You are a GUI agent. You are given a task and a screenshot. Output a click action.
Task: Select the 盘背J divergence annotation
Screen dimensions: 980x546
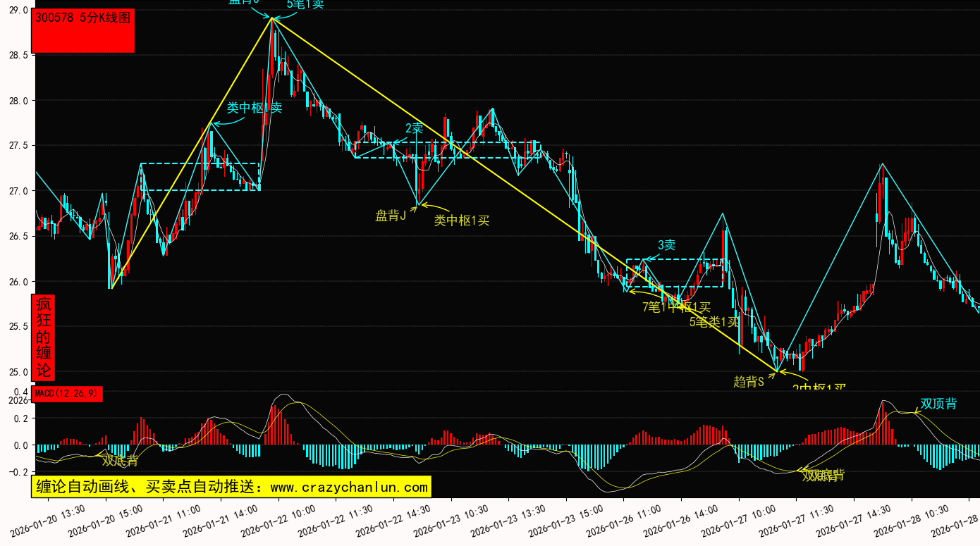coord(391,216)
